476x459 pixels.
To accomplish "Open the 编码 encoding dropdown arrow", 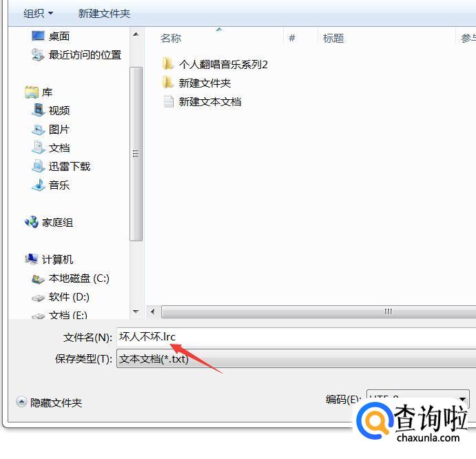I will 463,399.
